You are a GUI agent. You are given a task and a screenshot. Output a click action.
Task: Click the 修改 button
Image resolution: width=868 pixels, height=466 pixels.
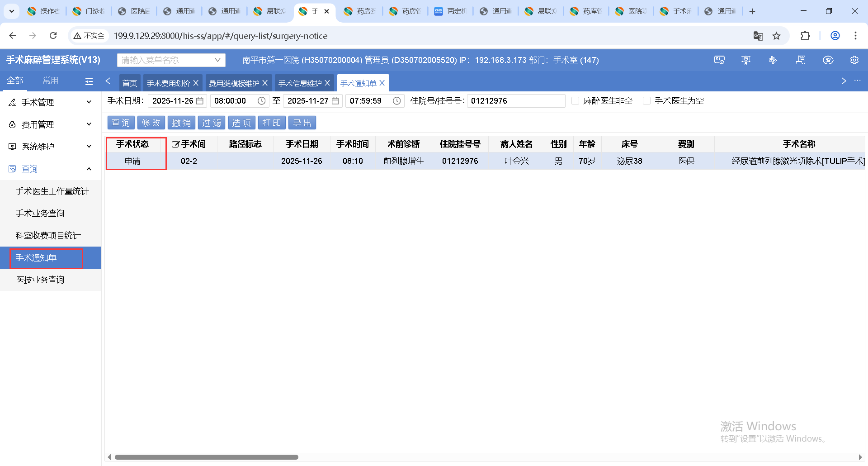tap(151, 123)
